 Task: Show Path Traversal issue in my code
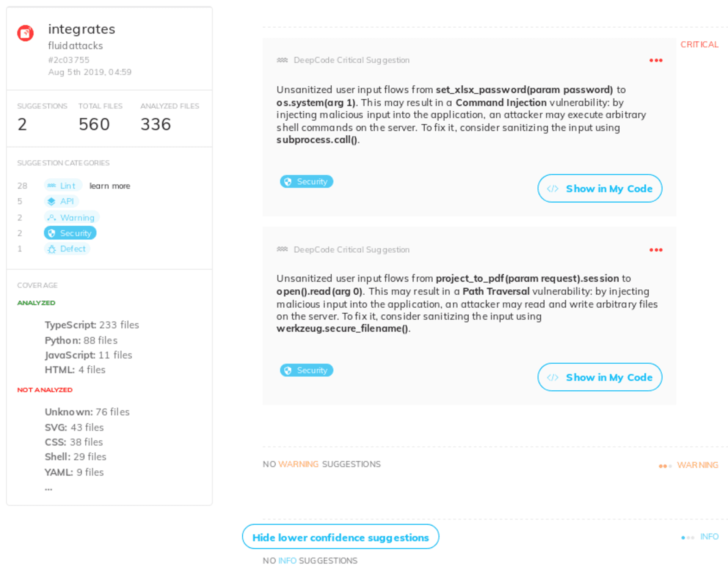pos(599,377)
